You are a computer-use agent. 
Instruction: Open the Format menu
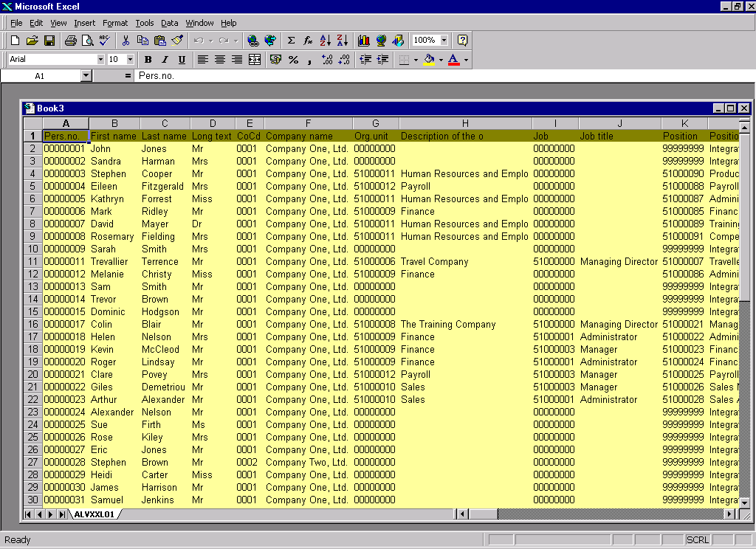click(115, 23)
